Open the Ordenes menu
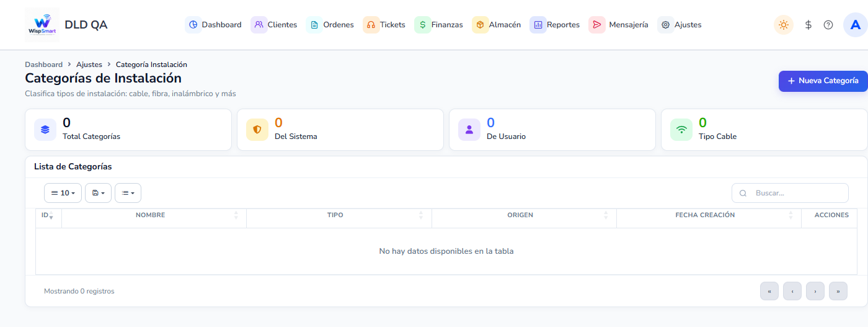The image size is (868, 327). (330, 25)
